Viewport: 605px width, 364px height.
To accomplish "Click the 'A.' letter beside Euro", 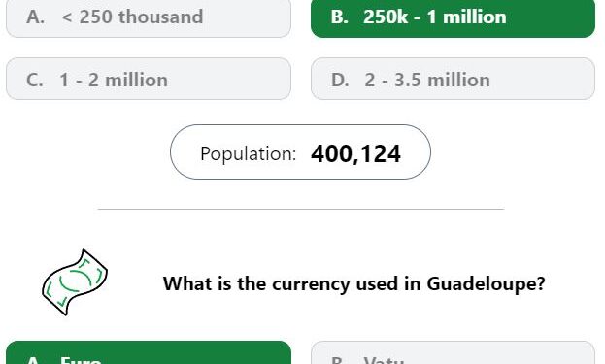I will click(35, 360).
